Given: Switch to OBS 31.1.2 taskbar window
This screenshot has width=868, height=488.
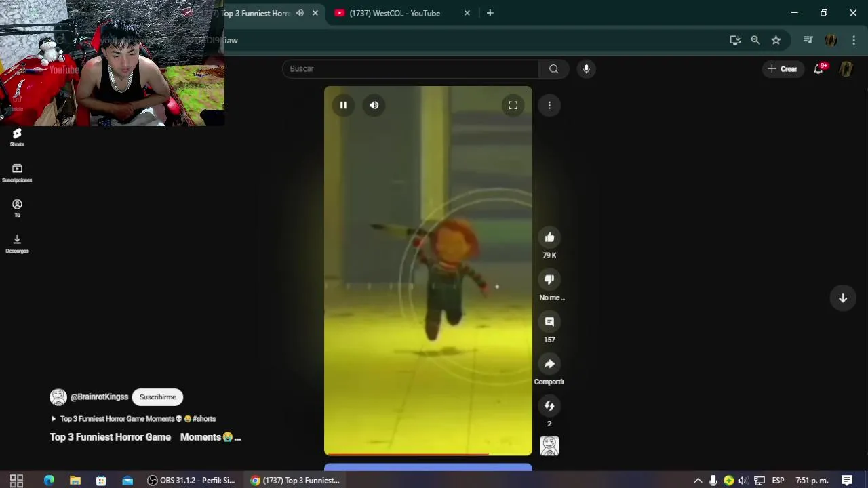Looking at the screenshot, I should coord(191,481).
